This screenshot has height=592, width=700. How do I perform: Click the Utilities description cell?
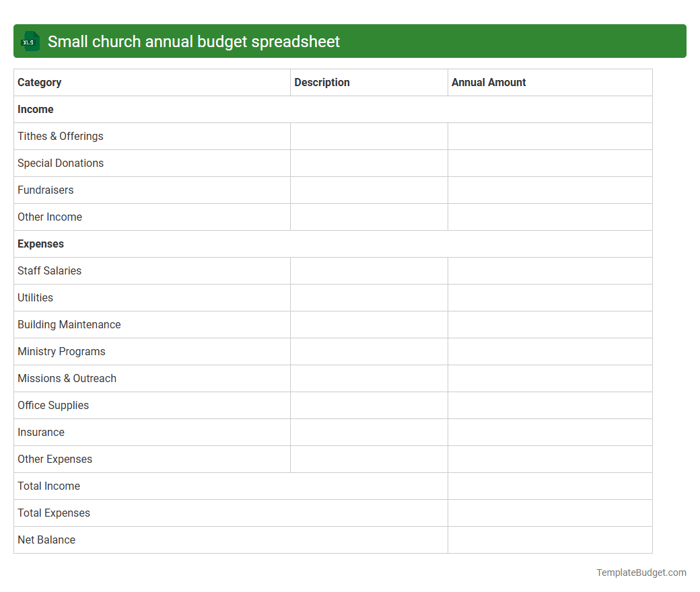click(x=369, y=297)
